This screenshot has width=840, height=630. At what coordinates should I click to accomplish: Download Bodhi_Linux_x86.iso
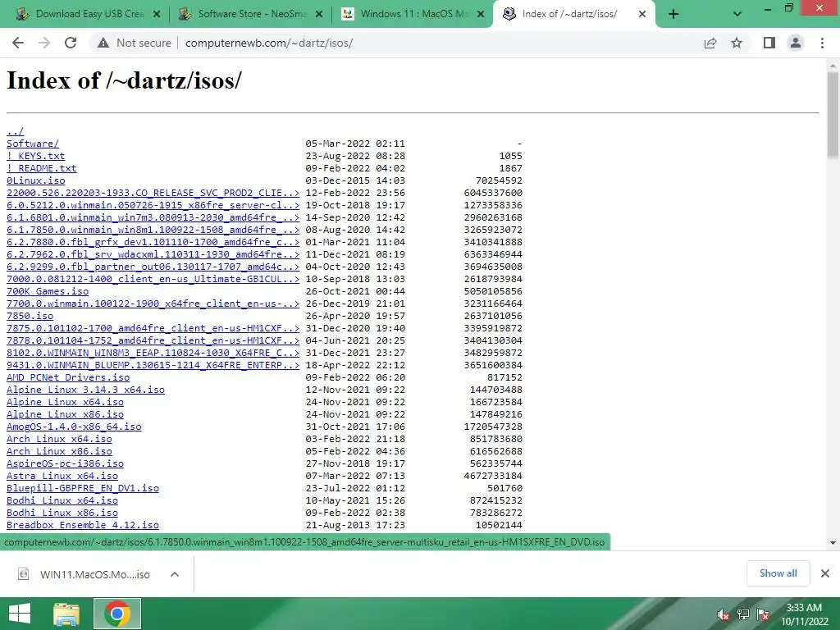tap(62, 514)
